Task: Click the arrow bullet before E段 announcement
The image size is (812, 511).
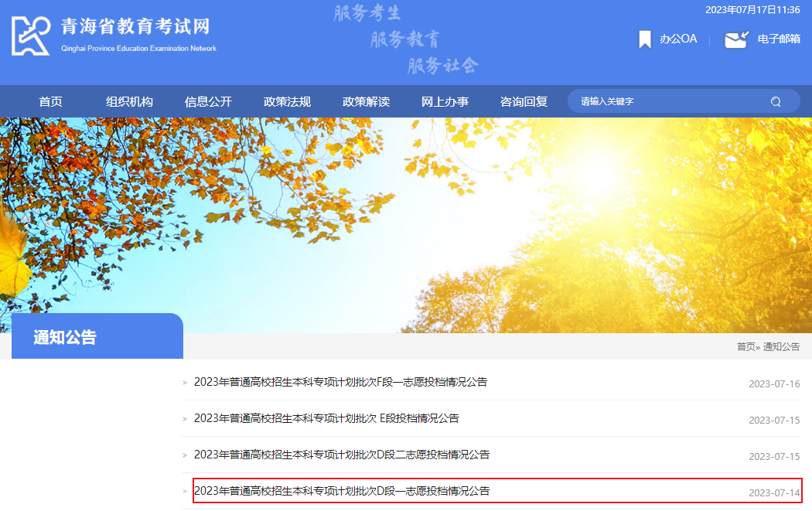Action: point(185,418)
